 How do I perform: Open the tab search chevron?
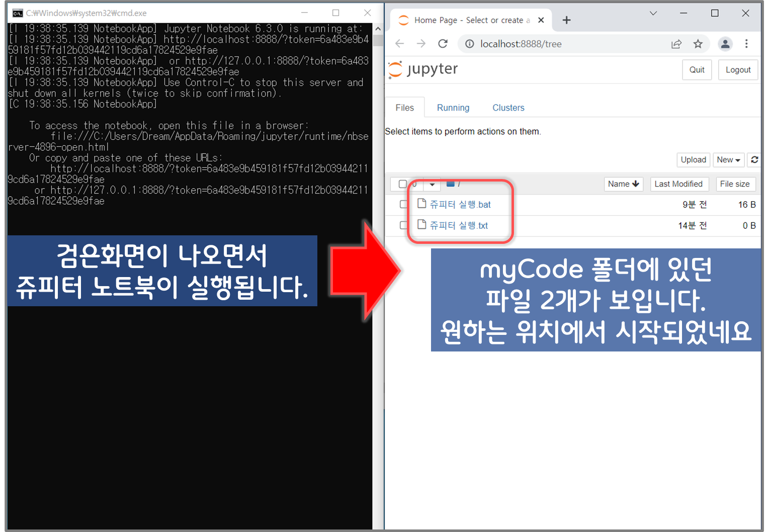coord(653,13)
